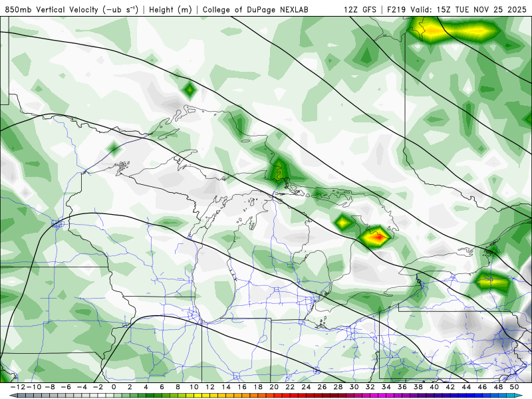Click the 'Valid: 15Z TUE NOV 25 2025' text

pyautogui.click(x=468, y=9)
